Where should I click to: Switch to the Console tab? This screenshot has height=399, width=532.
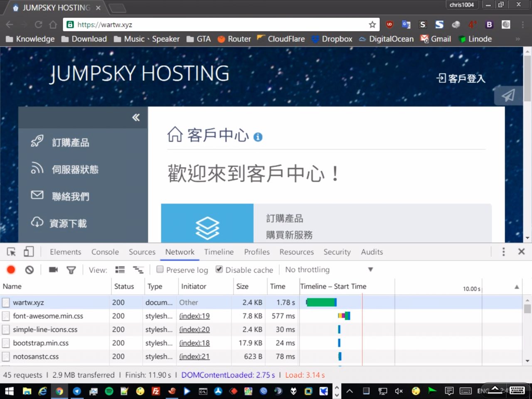coord(105,252)
